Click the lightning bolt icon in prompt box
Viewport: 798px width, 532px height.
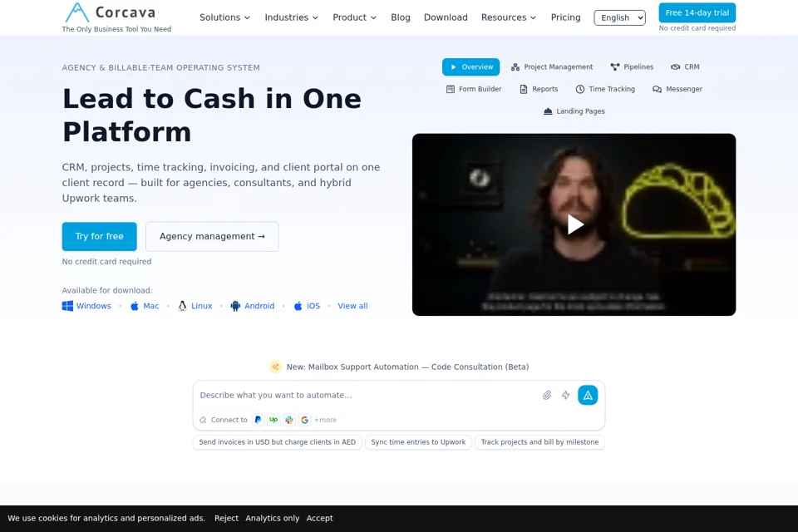pyautogui.click(x=565, y=395)
